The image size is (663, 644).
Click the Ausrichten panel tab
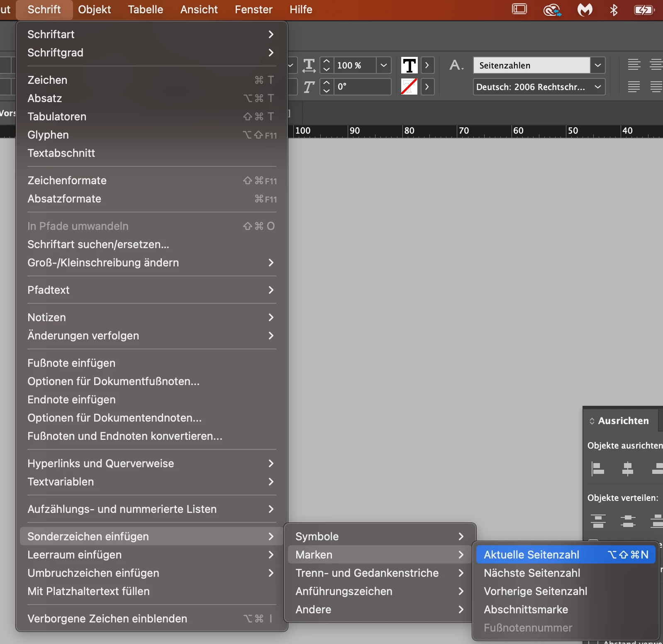point(620,421)
